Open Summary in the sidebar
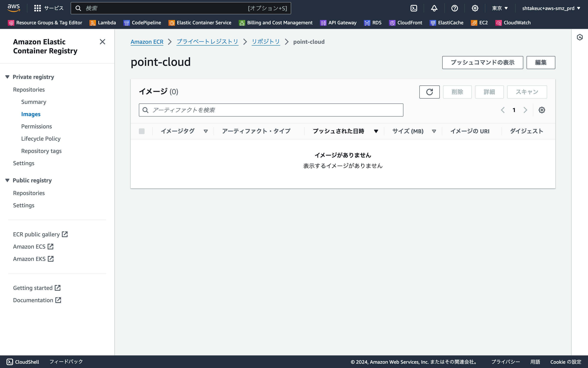Viewport: 588px width, 368px height. click(33, 102)
